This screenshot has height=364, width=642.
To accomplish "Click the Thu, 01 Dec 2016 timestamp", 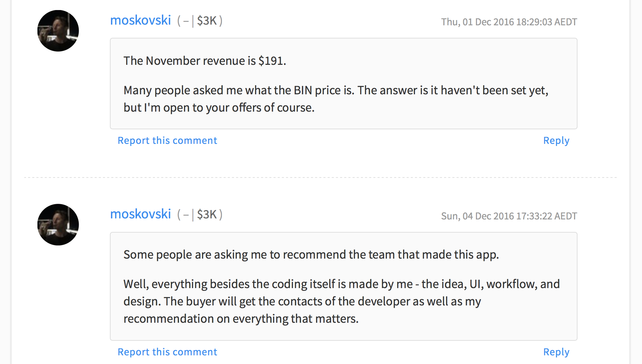I will [x=509, y=22].
